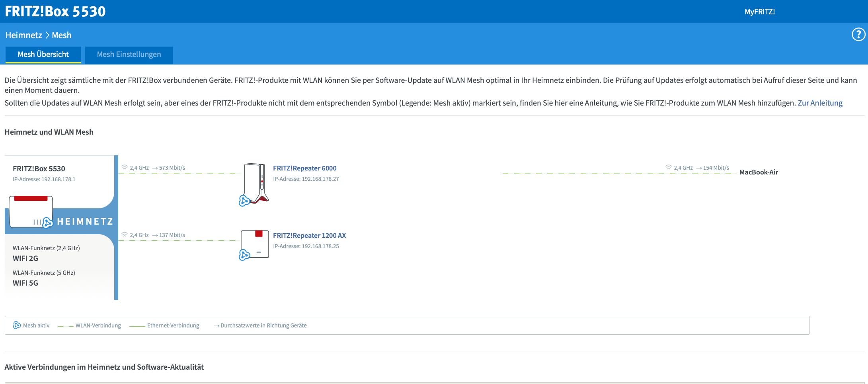Click the WIFI 2G network name

[x=25, y=258]
